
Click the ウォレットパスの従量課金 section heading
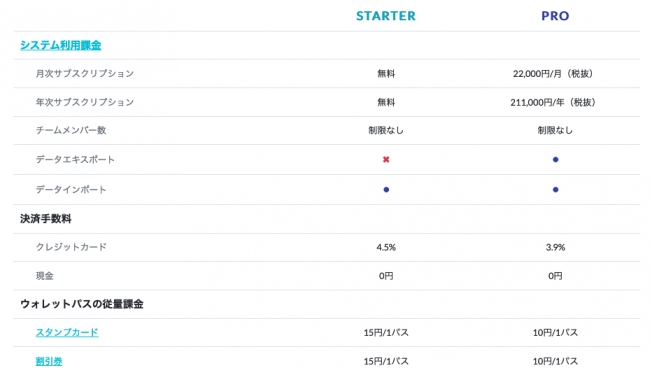tap(82, 304)
